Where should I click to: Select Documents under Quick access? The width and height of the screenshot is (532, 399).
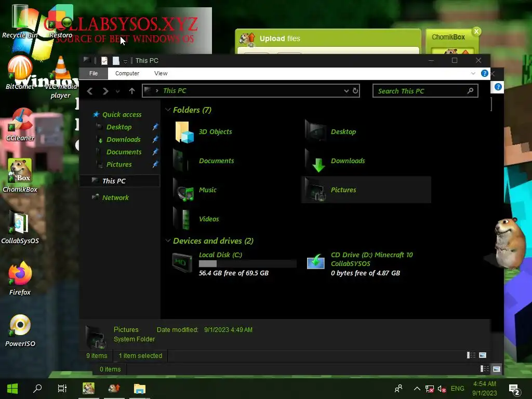[x=124, y=152]
